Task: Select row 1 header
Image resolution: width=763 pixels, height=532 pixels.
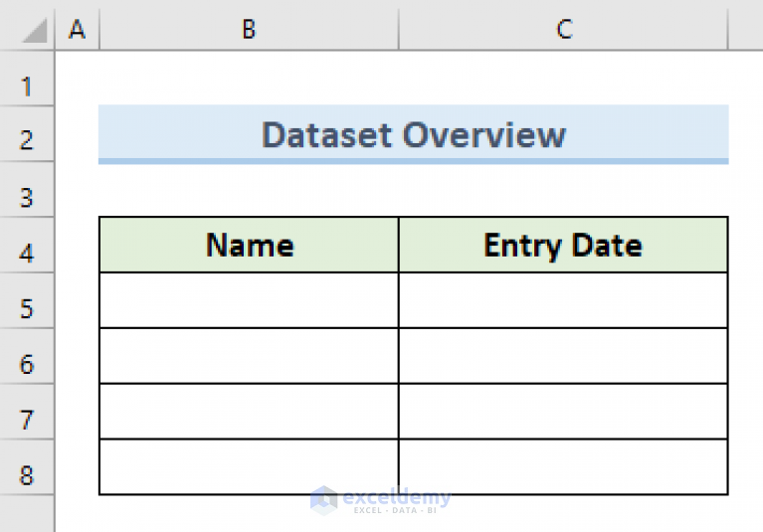Action: 27,87
